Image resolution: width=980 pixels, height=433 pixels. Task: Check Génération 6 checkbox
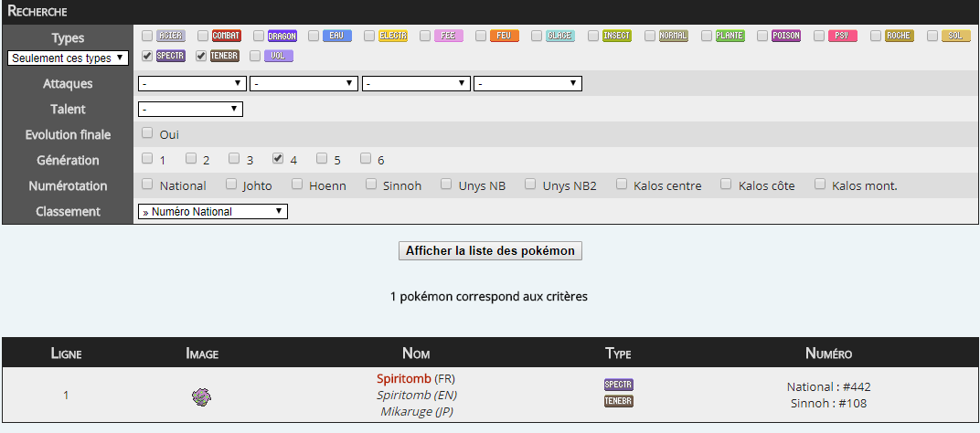tap(366, 158)
